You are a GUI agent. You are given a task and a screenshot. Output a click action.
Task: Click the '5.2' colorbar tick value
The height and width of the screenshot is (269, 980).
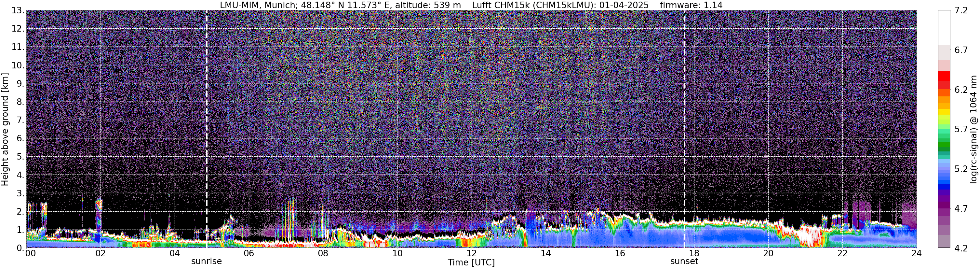[x=961, y=169]
